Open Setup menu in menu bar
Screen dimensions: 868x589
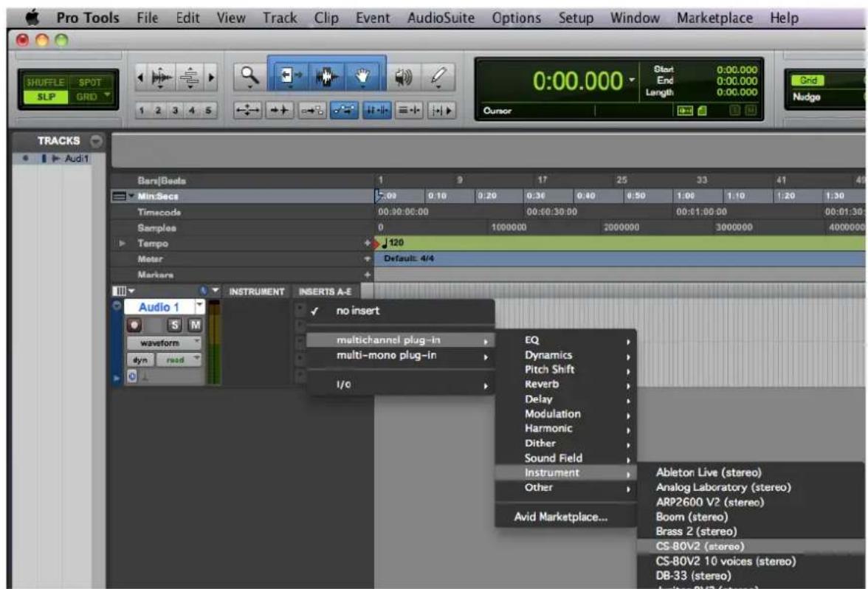(x=575, y=18)
